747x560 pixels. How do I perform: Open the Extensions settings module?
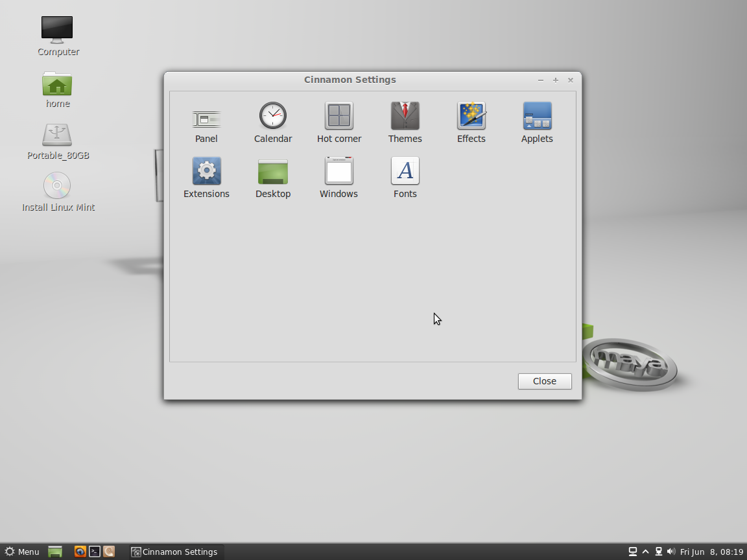coord(206,178)
